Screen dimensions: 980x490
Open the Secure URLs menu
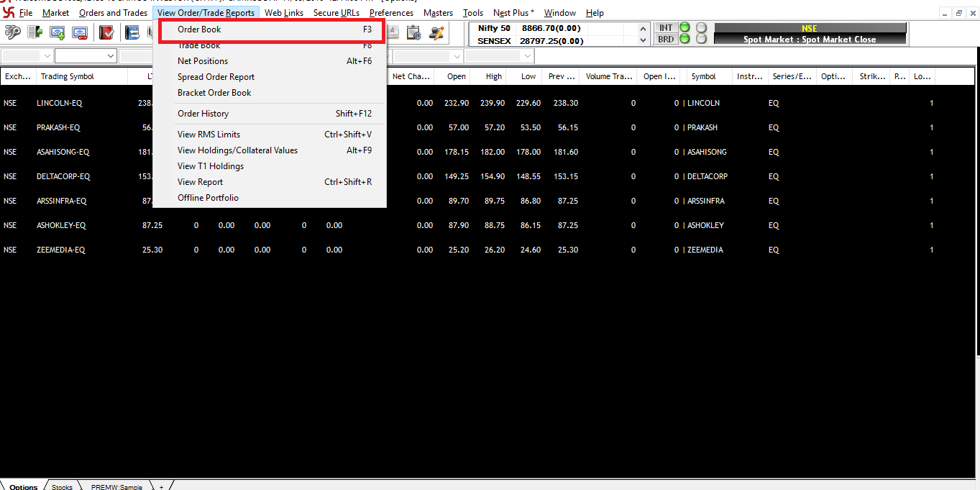[x=336, y=13]
